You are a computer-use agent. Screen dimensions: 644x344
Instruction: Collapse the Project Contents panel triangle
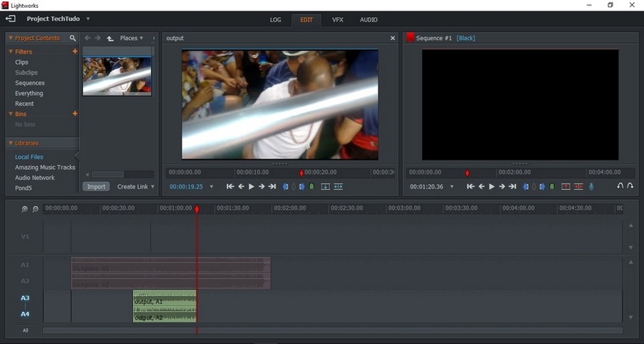pos(10,38)
